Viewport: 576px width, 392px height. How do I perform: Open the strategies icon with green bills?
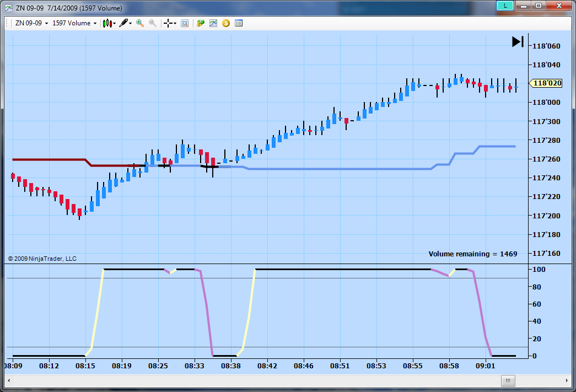point(201,23)
